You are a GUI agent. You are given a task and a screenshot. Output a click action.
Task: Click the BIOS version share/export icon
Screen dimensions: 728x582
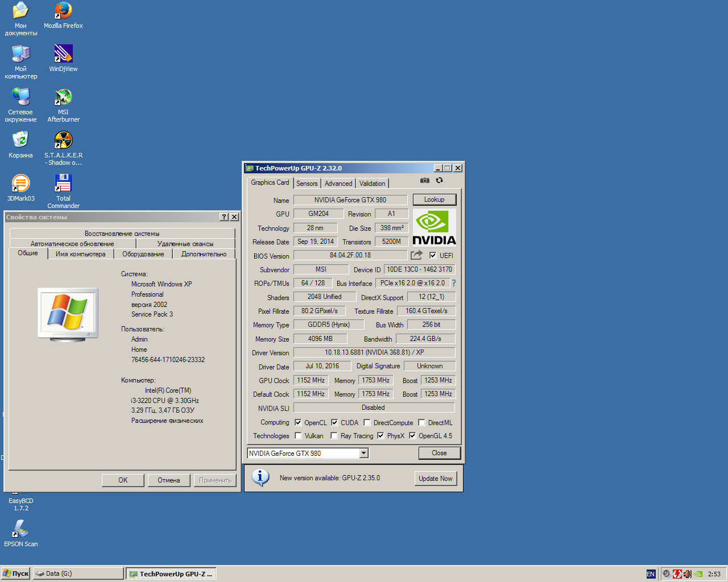pos(417,255)
